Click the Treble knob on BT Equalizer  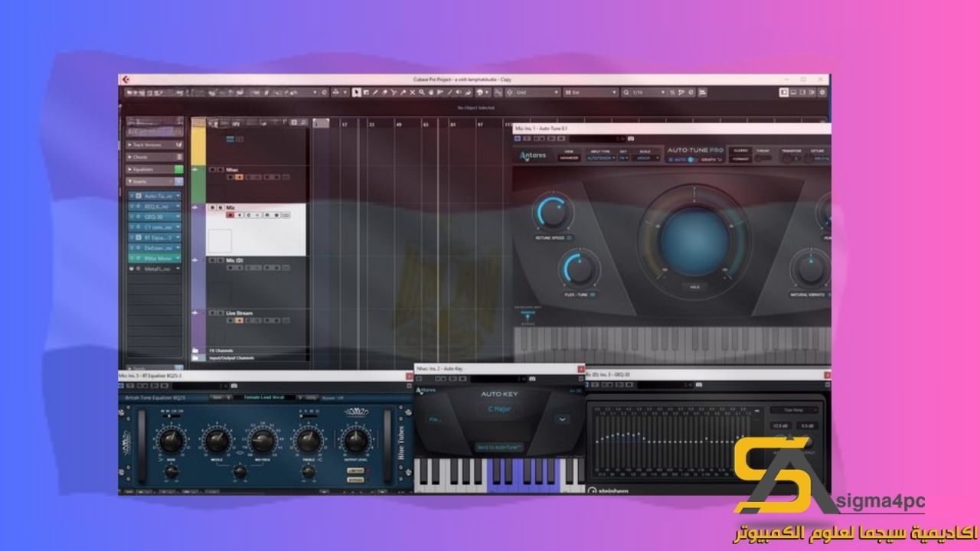[x=309, y=440]
